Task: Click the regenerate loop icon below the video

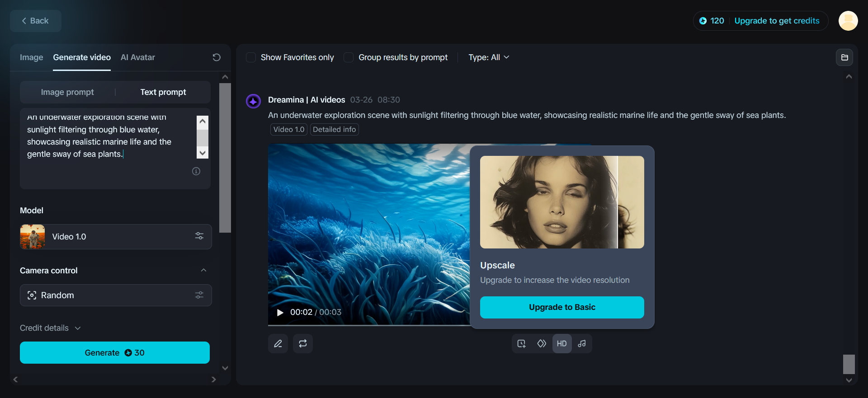Action: (x=303, y=344)
